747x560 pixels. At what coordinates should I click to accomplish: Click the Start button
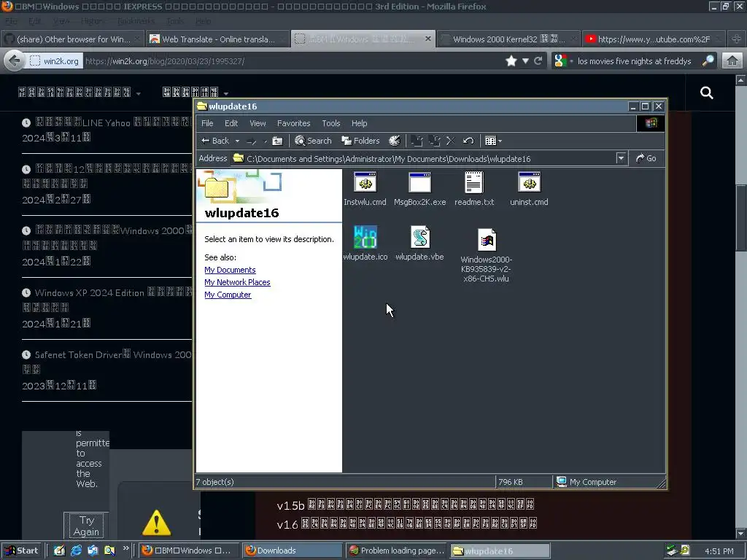21,551
